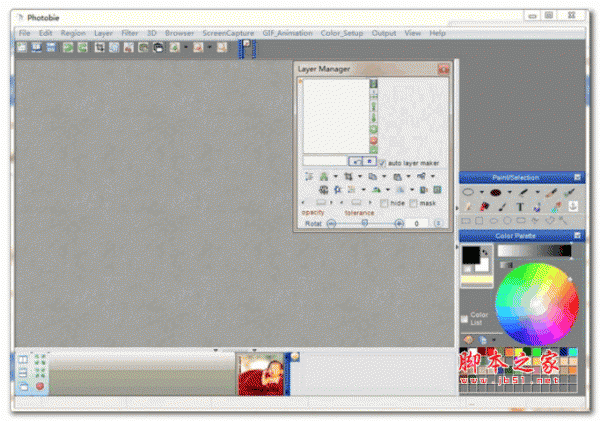Toggle the Color List checkbox

pyautogui.click(x=464, y=319)
